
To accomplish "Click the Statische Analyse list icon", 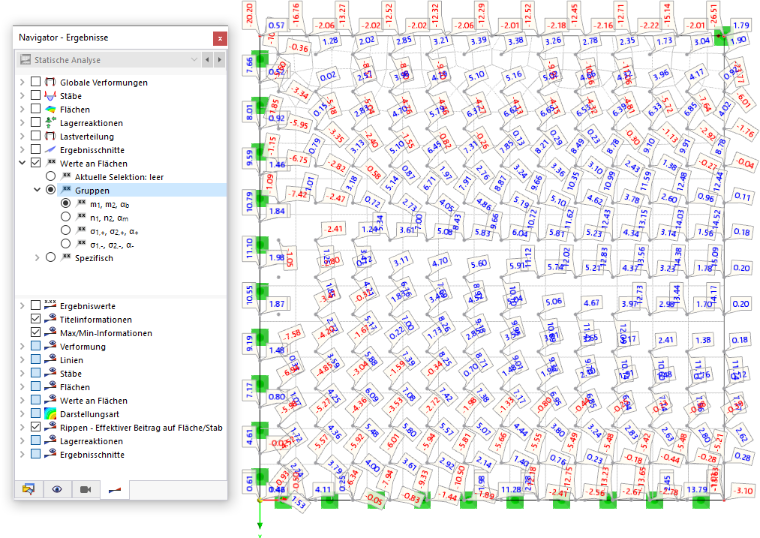I will (x=26, y=60).
